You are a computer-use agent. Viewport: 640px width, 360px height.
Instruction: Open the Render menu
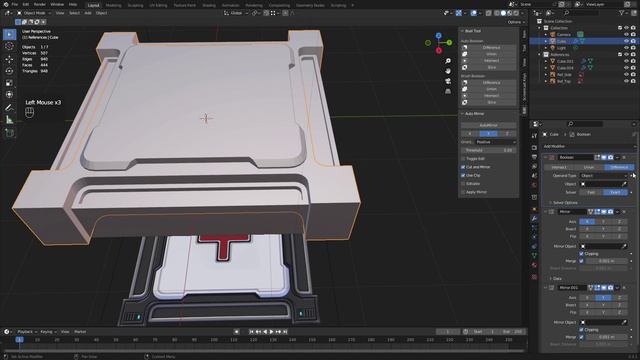pos(40,4)
